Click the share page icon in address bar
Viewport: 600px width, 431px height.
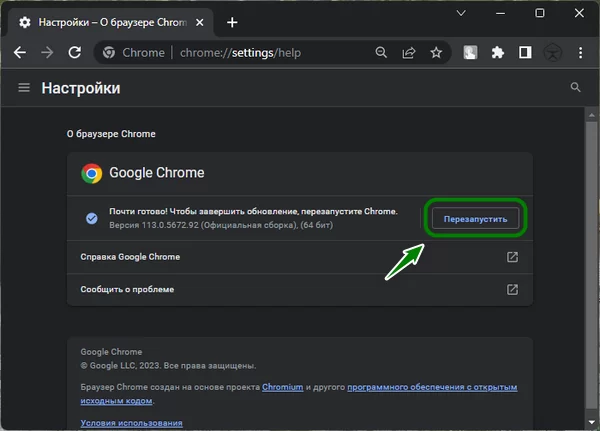(409, 52)
